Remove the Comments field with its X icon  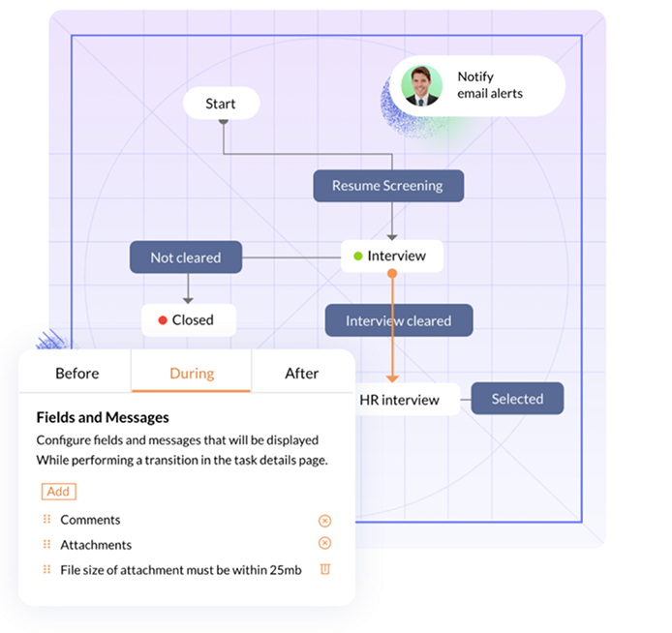[325, 520]
